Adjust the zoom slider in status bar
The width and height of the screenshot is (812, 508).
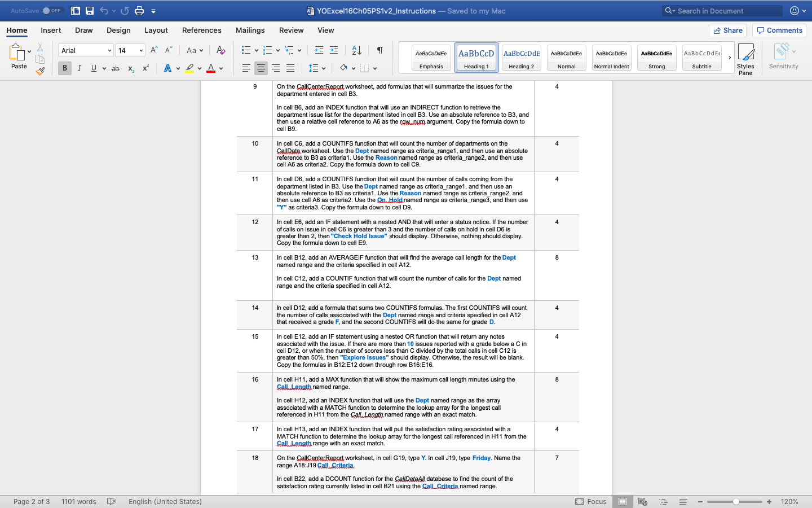click(x=736, y=501)
